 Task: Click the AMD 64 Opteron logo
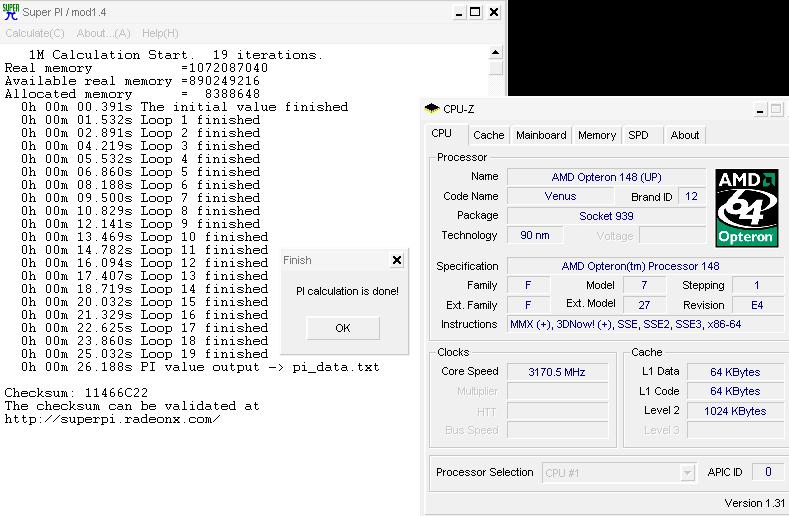[746, 208]
